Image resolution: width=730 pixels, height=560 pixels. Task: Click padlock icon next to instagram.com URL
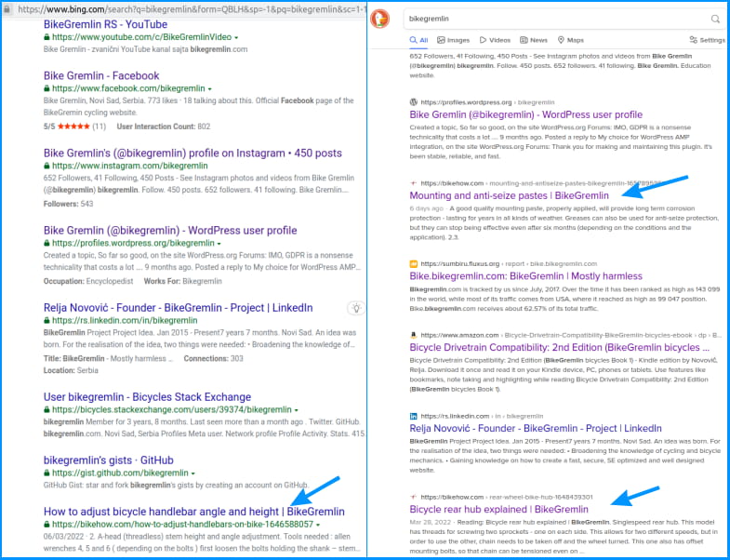point(46,166)
